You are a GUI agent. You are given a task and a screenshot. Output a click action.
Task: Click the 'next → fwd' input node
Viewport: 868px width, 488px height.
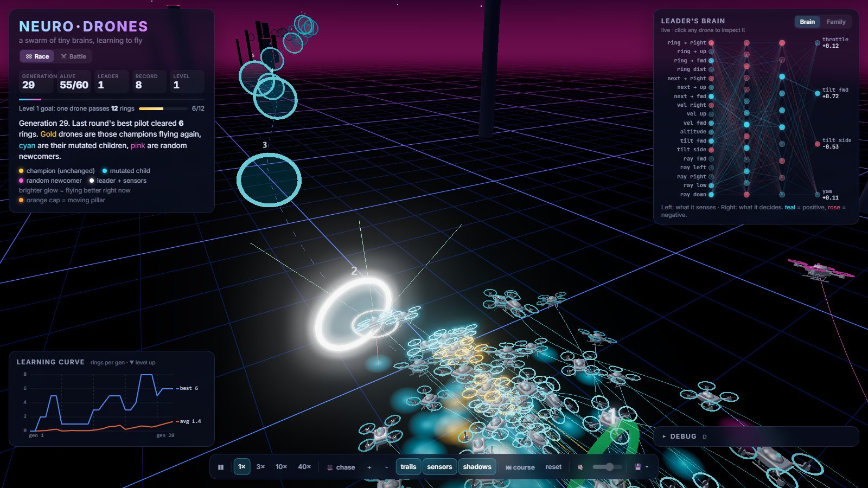(711, 97)
